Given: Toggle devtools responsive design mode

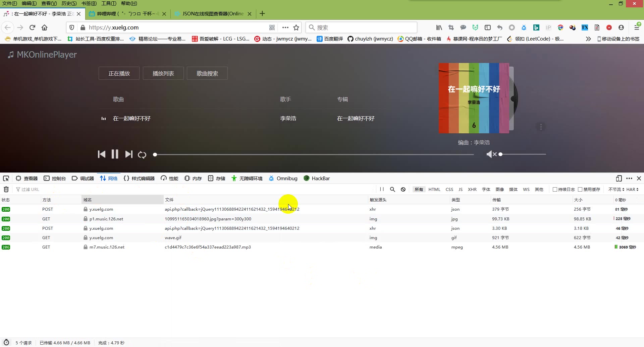Looking at the screenshot, I should click(x=619, y=178).
